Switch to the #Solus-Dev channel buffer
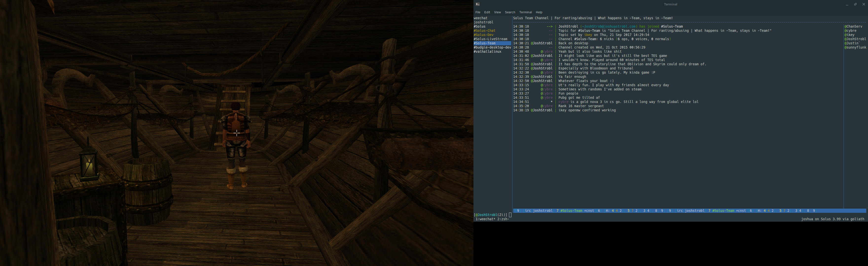 [x=484, y=35]
